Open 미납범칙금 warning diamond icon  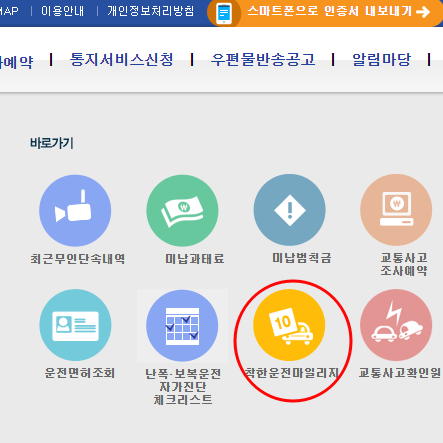289,210
